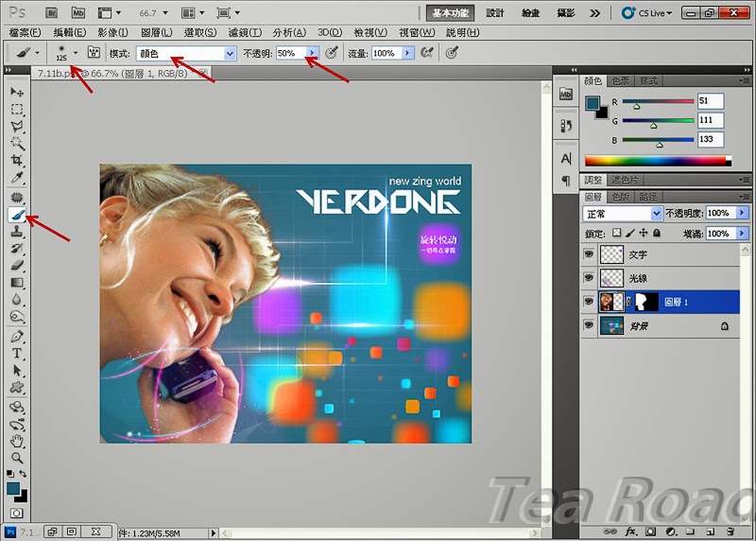Image resolution: width=756 pixels, height=541 pixels.
Task: Select the Custom Shape tool
Action: 17,387
